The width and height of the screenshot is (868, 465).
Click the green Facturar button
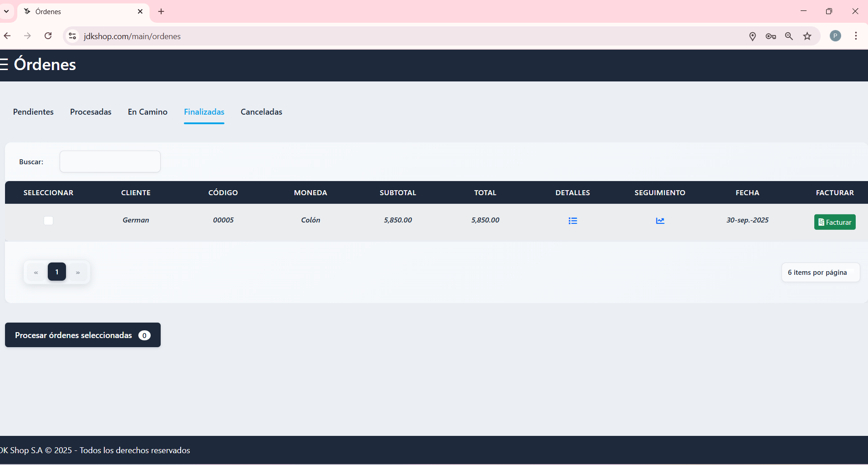(834, 222)
